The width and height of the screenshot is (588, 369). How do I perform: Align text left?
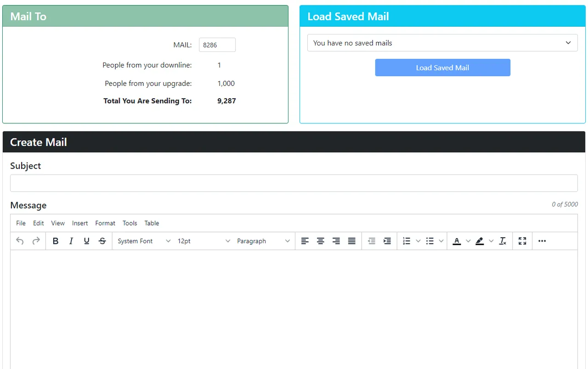click(x=305, y=241)
